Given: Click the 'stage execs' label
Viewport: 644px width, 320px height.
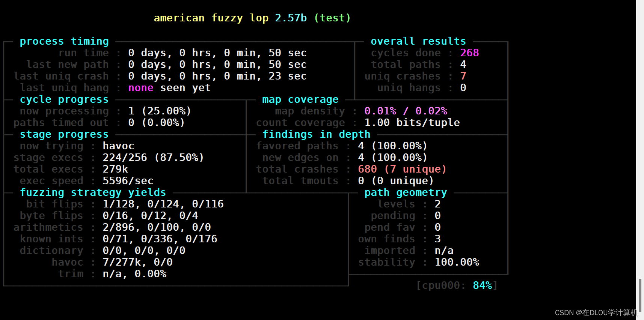Looking at the screenshot, I should (48, 158).
